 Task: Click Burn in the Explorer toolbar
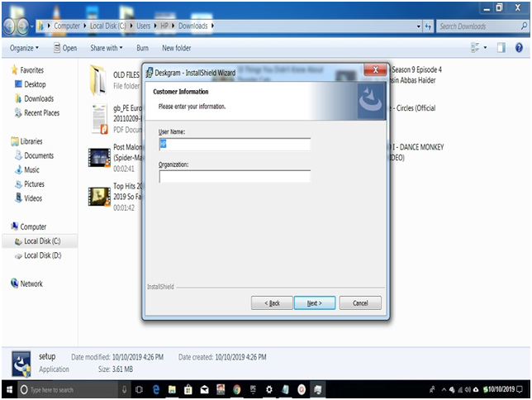[x=142, y=48]
